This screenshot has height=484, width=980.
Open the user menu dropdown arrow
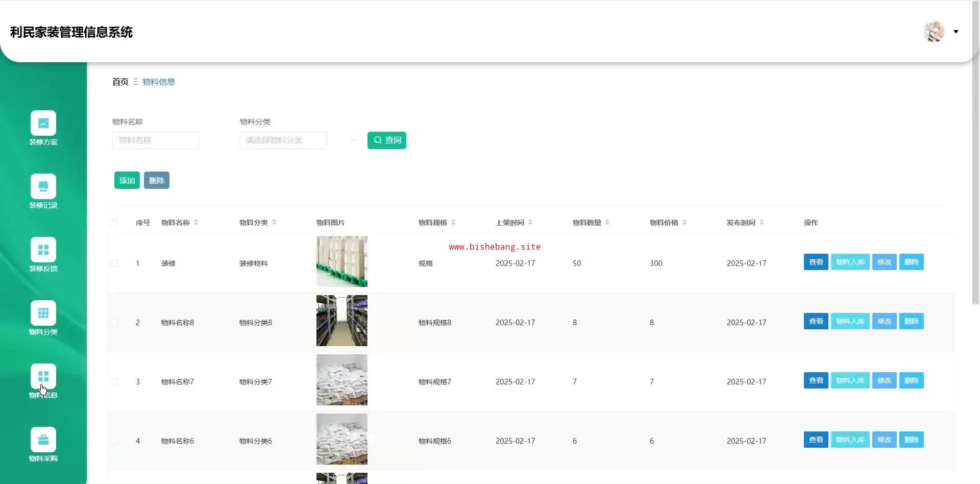point(956,32)
